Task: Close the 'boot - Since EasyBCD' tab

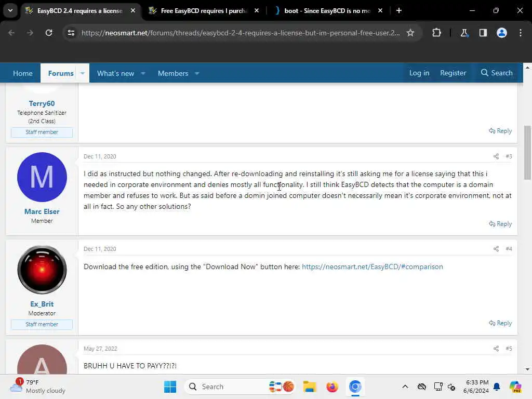Action: tap(380, 11)
